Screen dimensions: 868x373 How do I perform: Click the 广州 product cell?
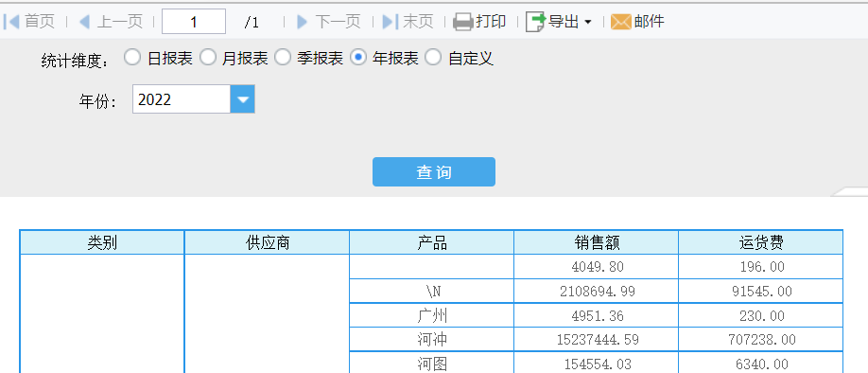(432, 315)
